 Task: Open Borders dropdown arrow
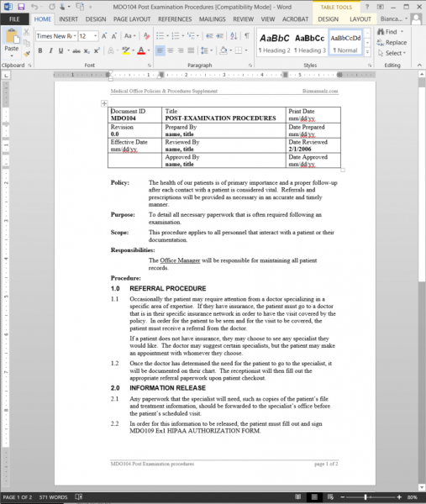click(246, 50)
